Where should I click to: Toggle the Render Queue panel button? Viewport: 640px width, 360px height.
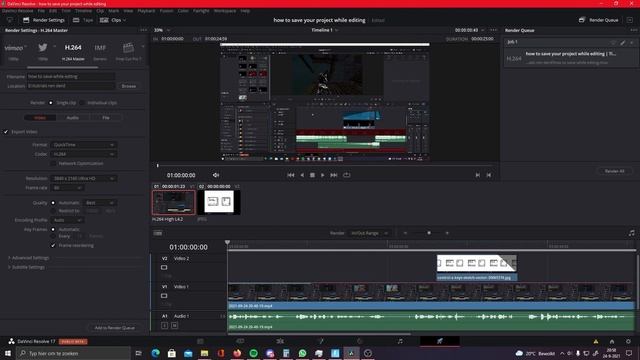(598, 20)
